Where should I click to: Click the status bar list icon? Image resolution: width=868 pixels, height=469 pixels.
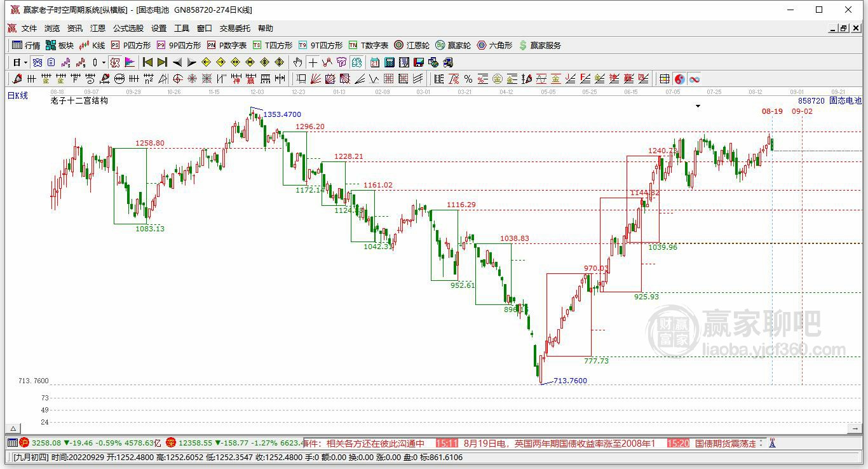point(13,442)
